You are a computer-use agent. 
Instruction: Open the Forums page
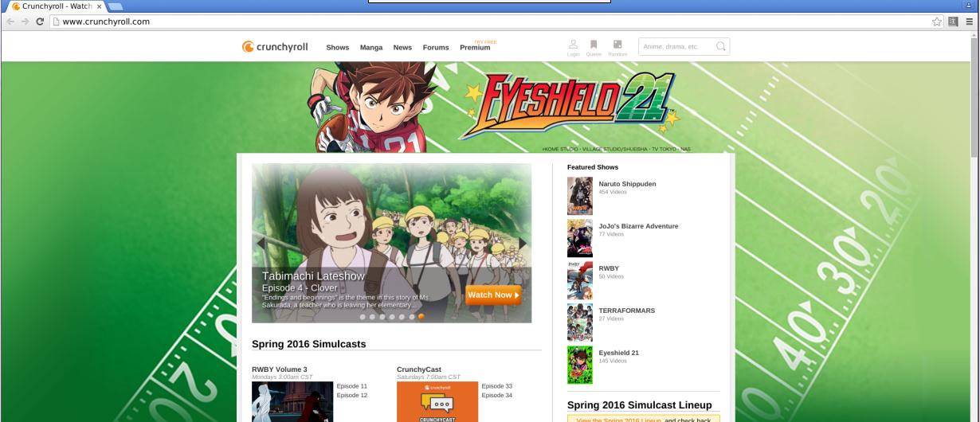436,48
